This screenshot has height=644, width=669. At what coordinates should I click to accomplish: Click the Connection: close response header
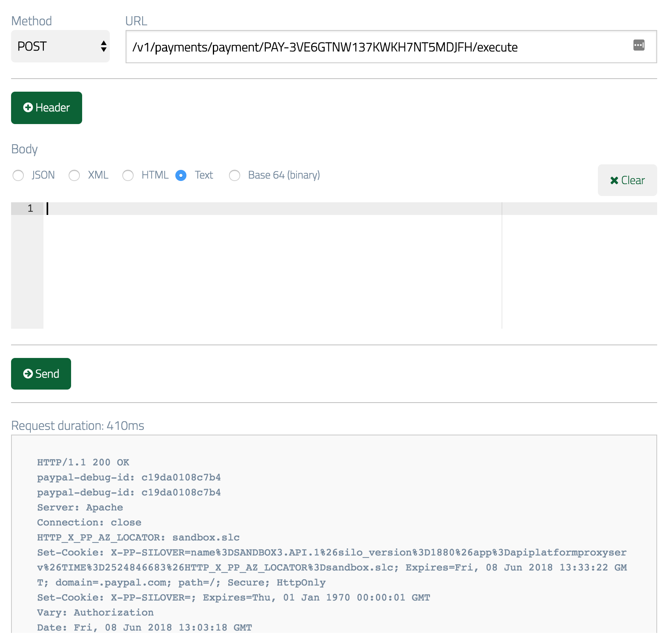[89, 522]
